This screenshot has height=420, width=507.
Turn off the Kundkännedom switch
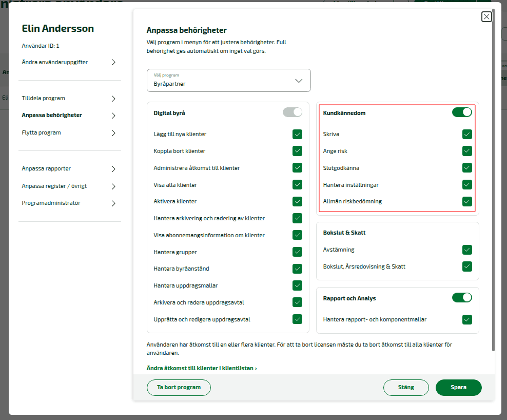point(462,112)
